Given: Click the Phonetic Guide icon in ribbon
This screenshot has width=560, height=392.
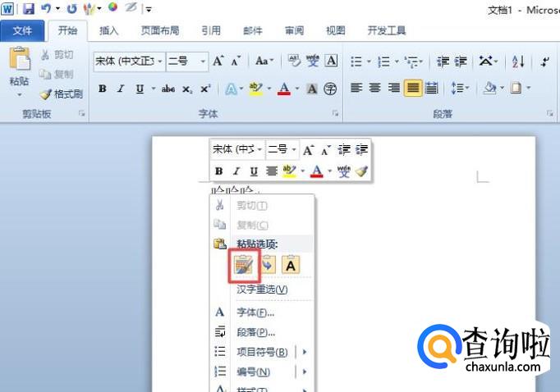Looking at the screenshot, I should (x=313, y=61).
